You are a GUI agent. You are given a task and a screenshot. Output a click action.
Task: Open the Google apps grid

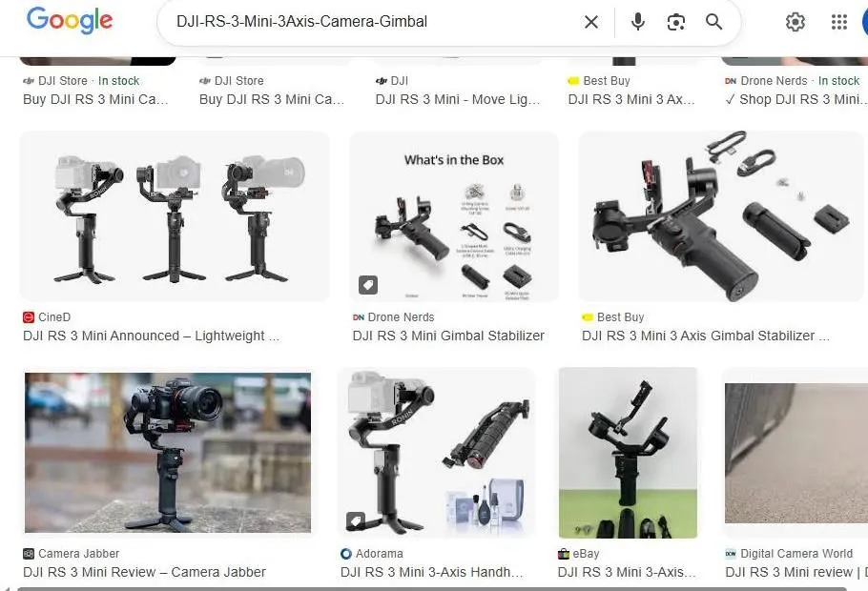click(838, 22)
